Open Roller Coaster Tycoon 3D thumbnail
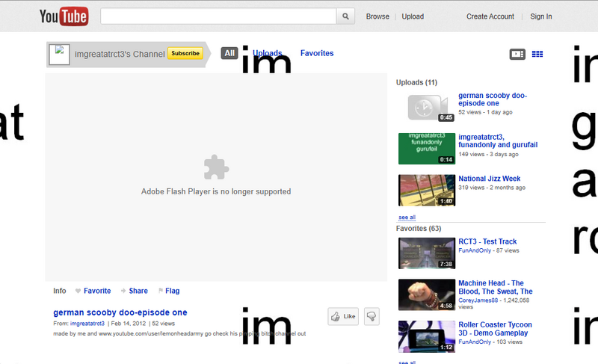This screenshot has width=598, height=364. [427, 336]
